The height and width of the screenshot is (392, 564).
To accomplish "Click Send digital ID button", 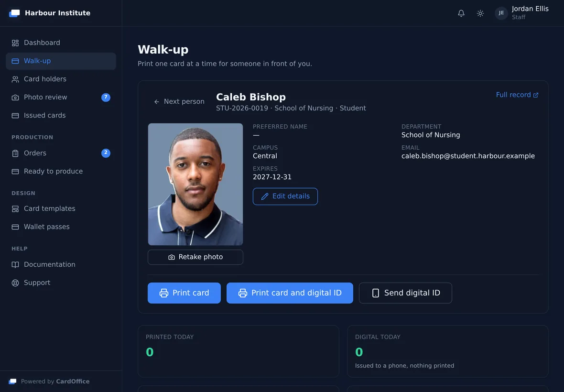I will (405, 293).
